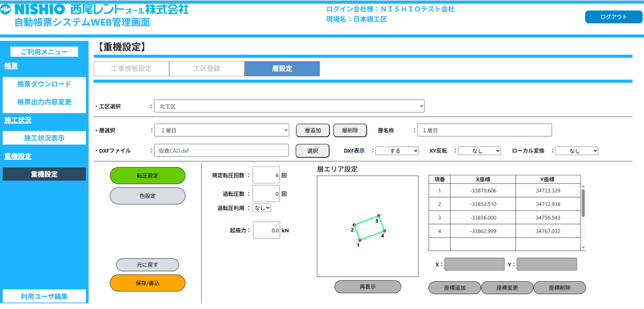
Task: Select the 層設定 tab
Action: point(282,69)
